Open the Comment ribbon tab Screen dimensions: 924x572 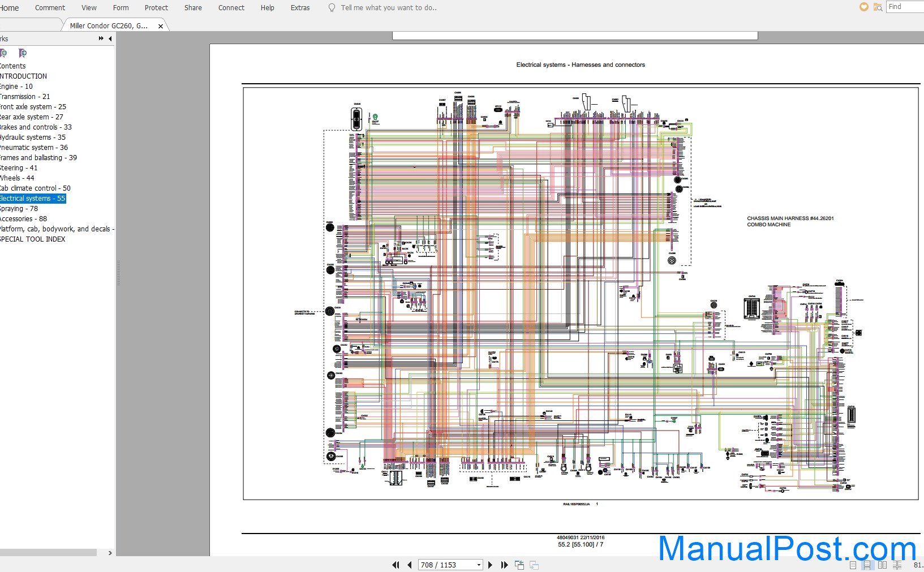[x=50, y=8]
